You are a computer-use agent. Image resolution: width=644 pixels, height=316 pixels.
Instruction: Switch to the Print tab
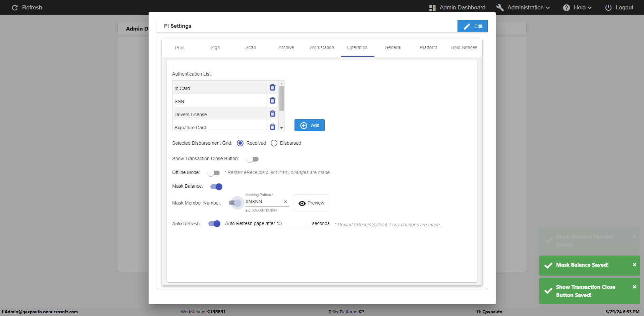pyautogui.click(x=180, y=48)
